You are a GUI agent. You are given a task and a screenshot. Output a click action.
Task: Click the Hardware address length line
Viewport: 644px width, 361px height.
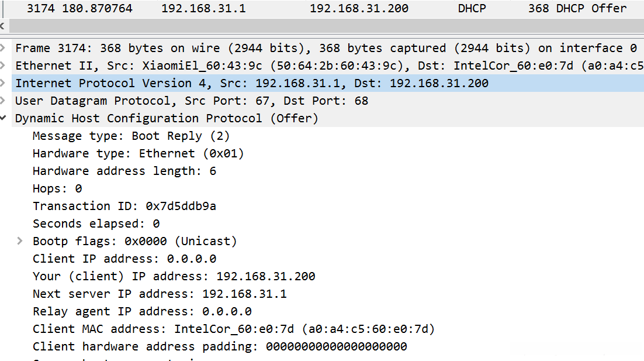[124, 171]
